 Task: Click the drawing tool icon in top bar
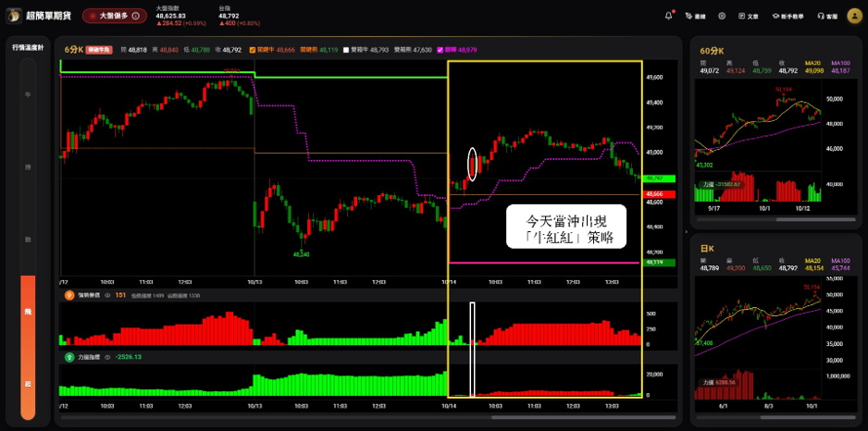(688, 16)
